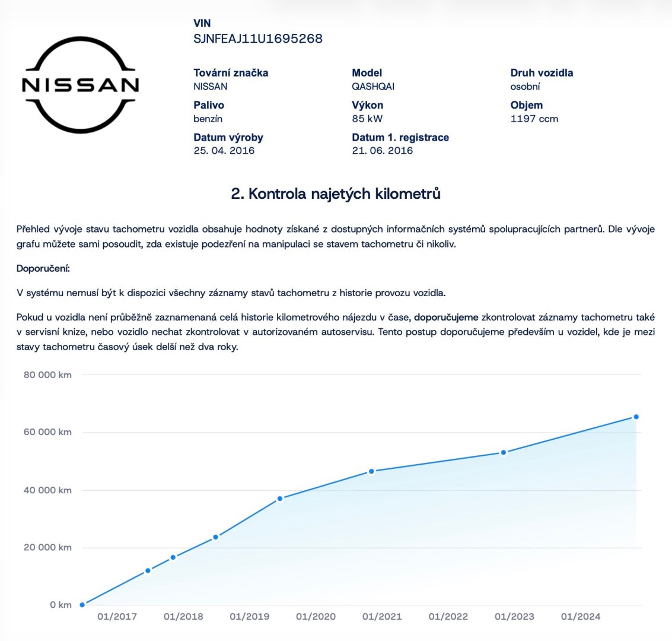Click the data point between 01/2020 and 01/2021
Viewport: 672px width, 641px height.
coord(372,471)
